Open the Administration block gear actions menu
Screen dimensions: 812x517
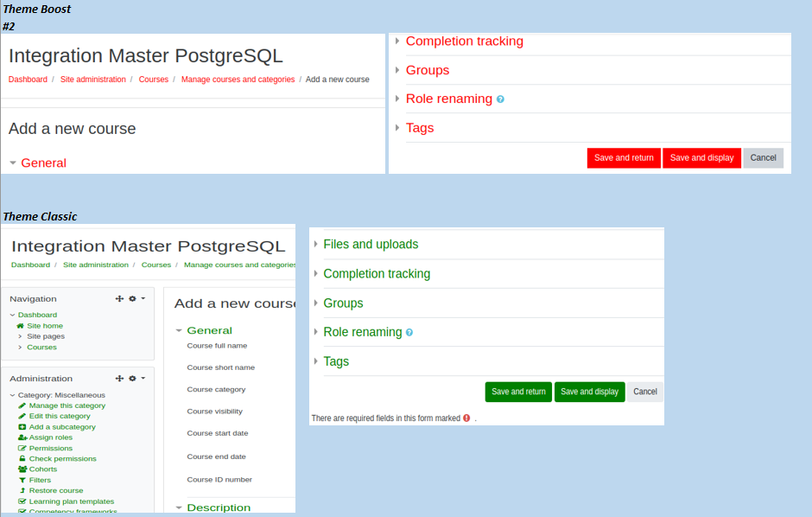(x=136, y=378)
